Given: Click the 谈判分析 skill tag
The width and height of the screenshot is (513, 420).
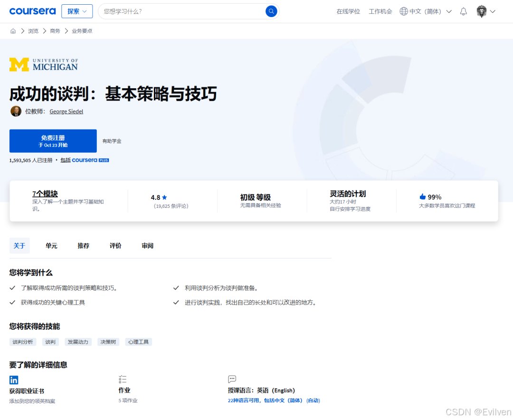Looking at the screenshot, I should [23, 342].
